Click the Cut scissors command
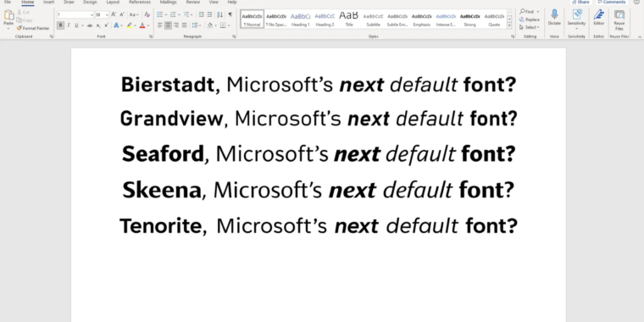Image resolution: width=644 pixels, height=322 pixels. (x=24, y=13)
